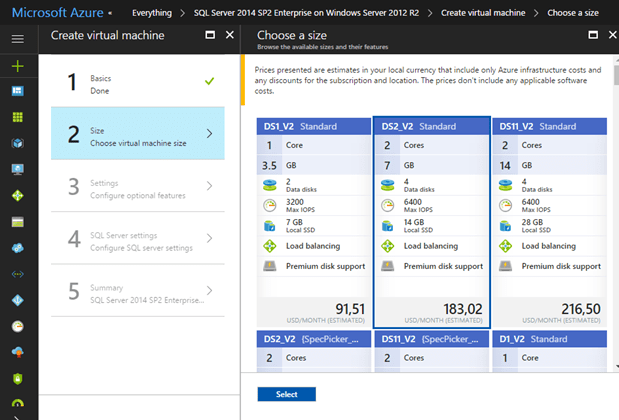Click the Data disks icon on DS11_V2 Standard
Image resolution: width=619 pixels, height=420 pixels.
pos(505,185)
